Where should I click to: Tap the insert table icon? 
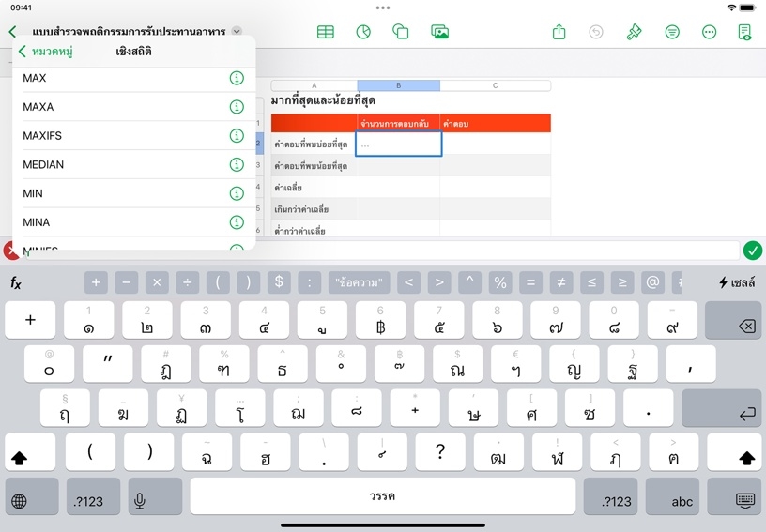pos(325,32)
